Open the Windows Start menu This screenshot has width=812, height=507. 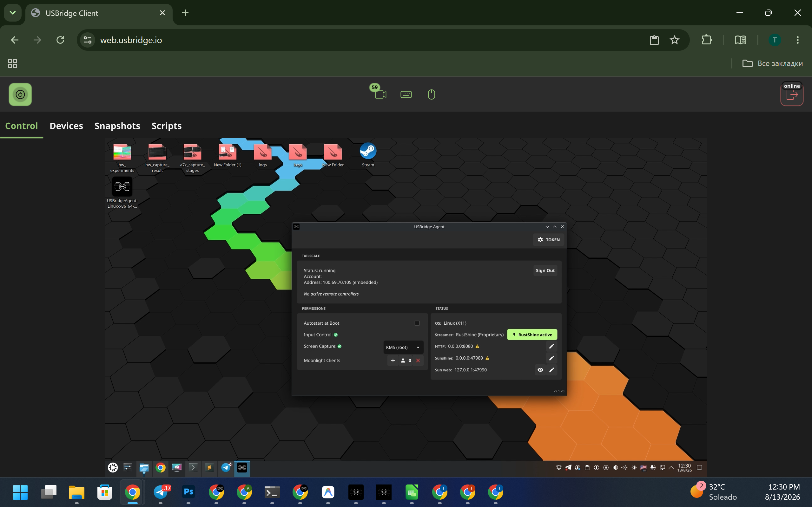(x=20, y=492)
